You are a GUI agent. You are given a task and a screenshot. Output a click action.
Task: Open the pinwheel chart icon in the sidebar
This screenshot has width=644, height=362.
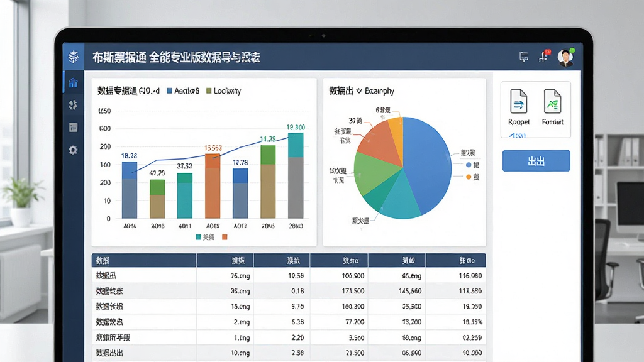(73, 105)
